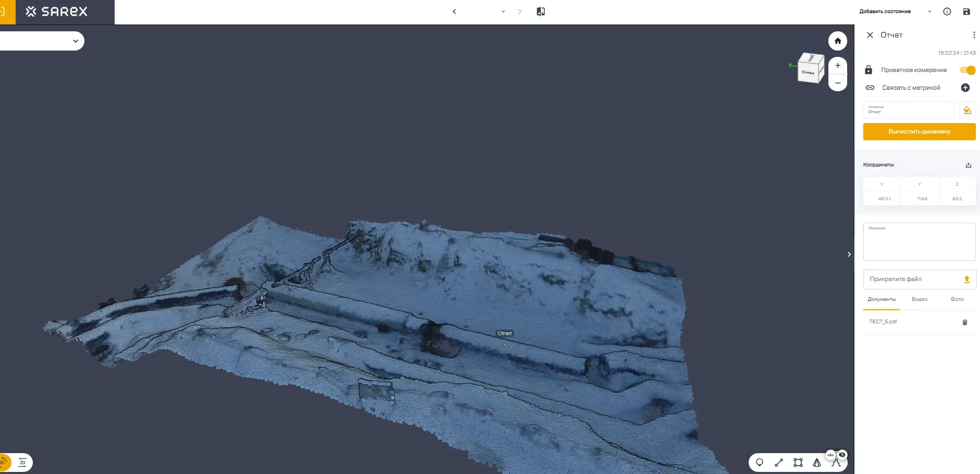Collapse the right side panel with chevron
Image resolution: width=980 pixels, height=474 pixels.
pos(849,254)
